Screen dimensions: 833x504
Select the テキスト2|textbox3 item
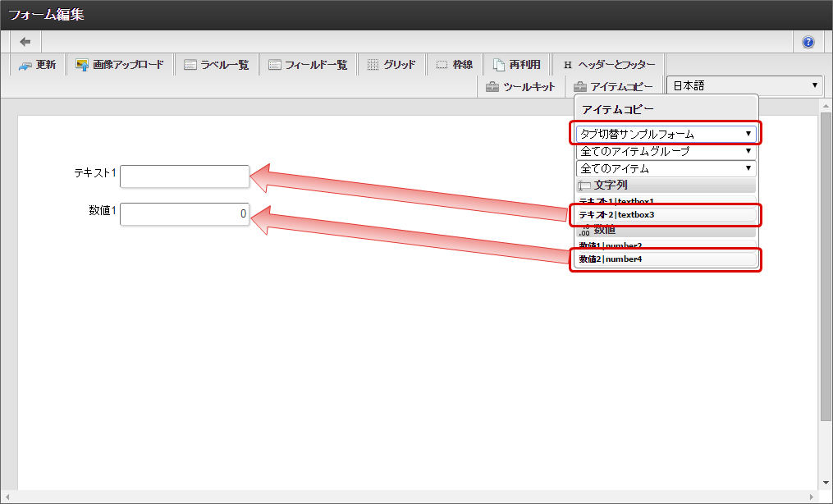666,214
